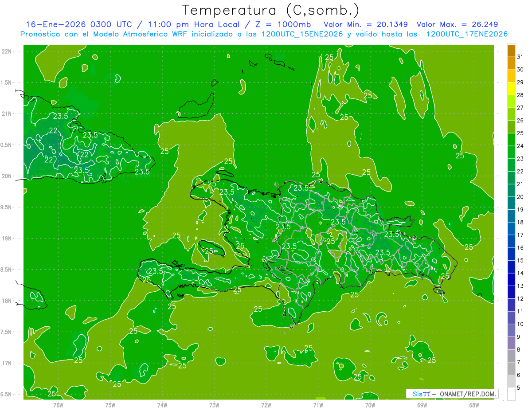
Task: Click the '70W' longitude axis label
Action: (x=370, y=405)
